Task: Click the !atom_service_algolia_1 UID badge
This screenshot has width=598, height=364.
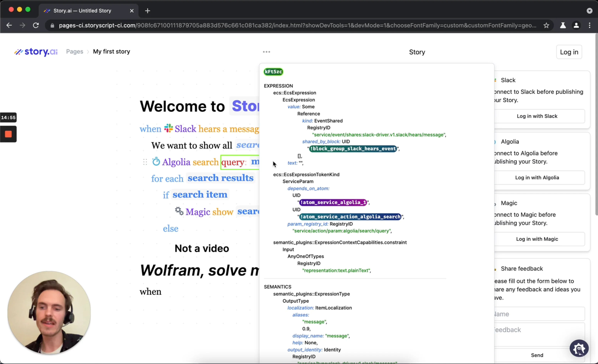Action: coord(333,202)
